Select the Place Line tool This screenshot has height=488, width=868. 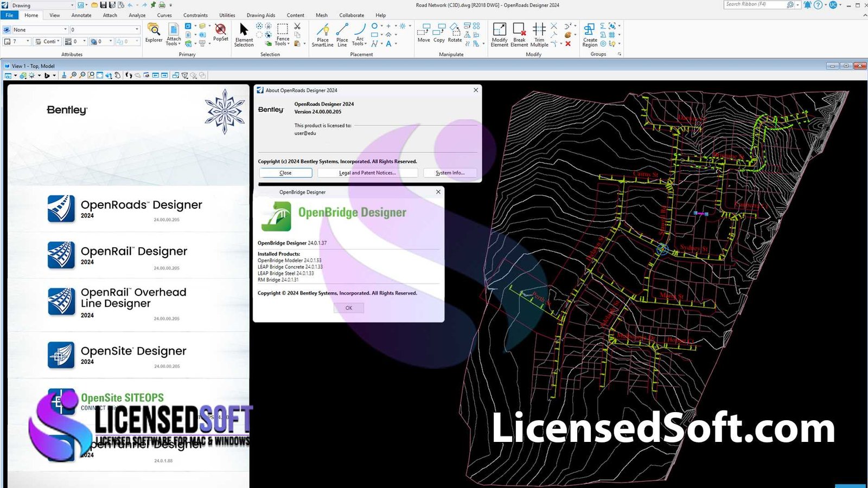pyautogui.click(x=342, y=34)
